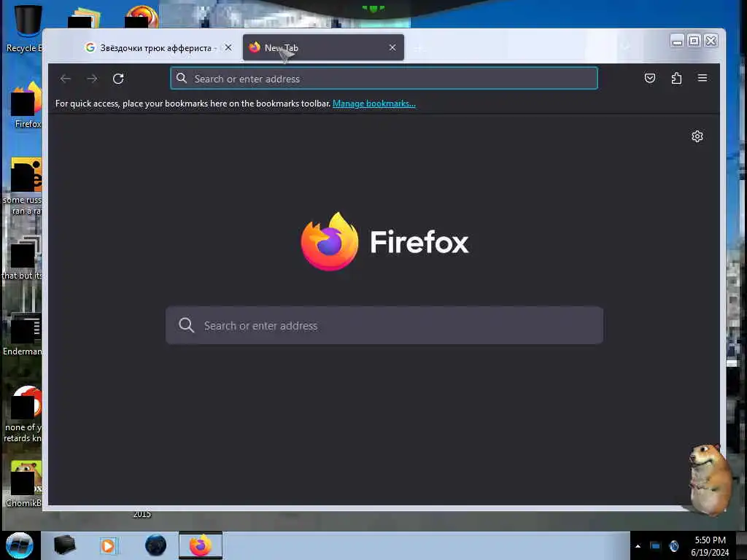Image resolution: width=747 pixels, height=560 pixels.
Task: Open the dark globe taskbar icon
Action: (155, 545)
